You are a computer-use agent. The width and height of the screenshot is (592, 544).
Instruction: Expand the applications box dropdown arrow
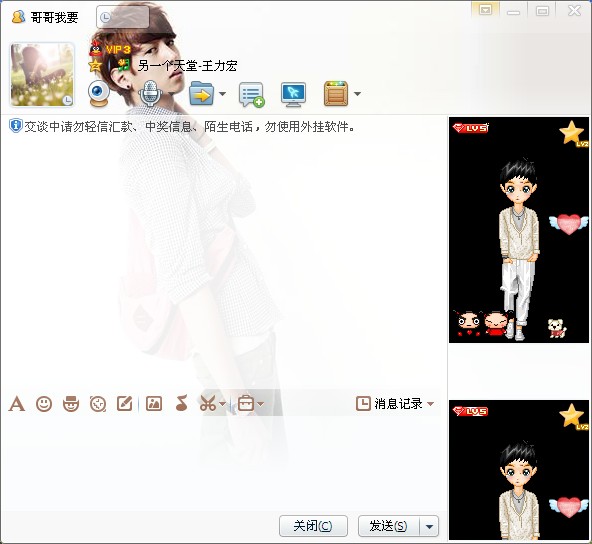357,94
